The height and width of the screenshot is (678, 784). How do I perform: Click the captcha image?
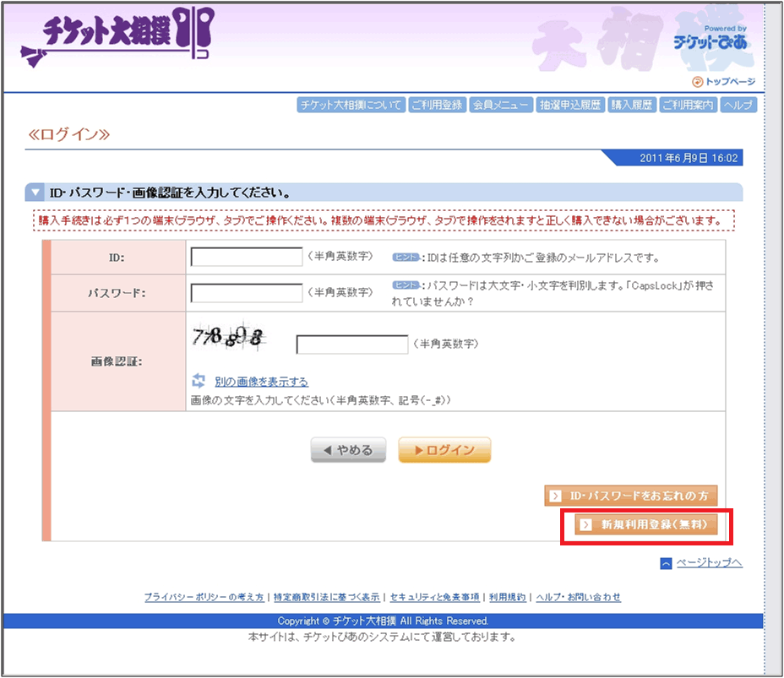click(228, 339)
